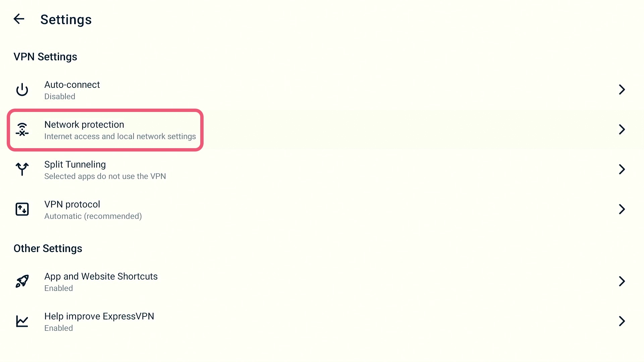Open Network protection detail page
Screen dimensions: 644x362
coord(322,129)
